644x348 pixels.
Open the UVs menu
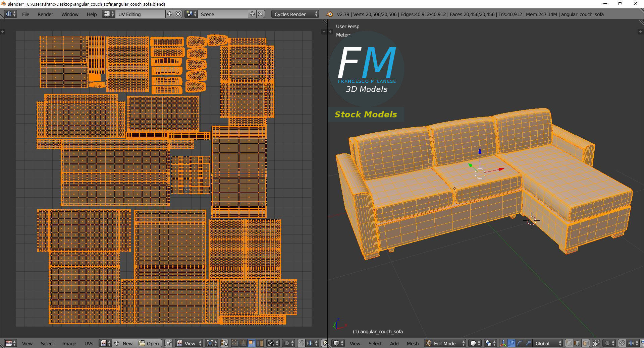coord(89,343)
